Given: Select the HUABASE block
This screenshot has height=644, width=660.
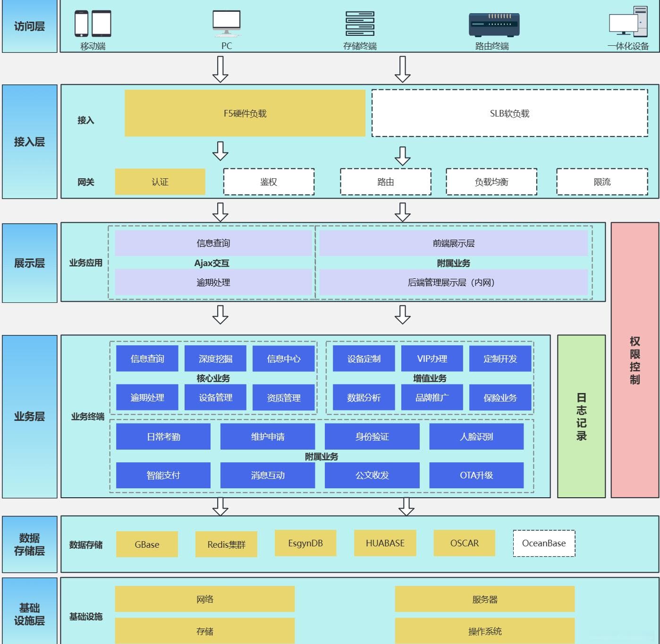Looking at the screenshot, I should pos(385,543).
